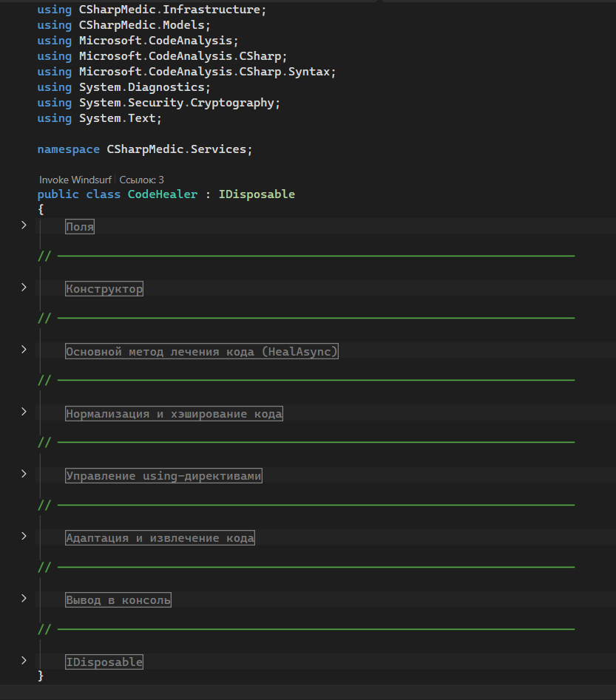Open the using-директивами region fold arrow
This screenshot has width=616, height=700.
24,473
